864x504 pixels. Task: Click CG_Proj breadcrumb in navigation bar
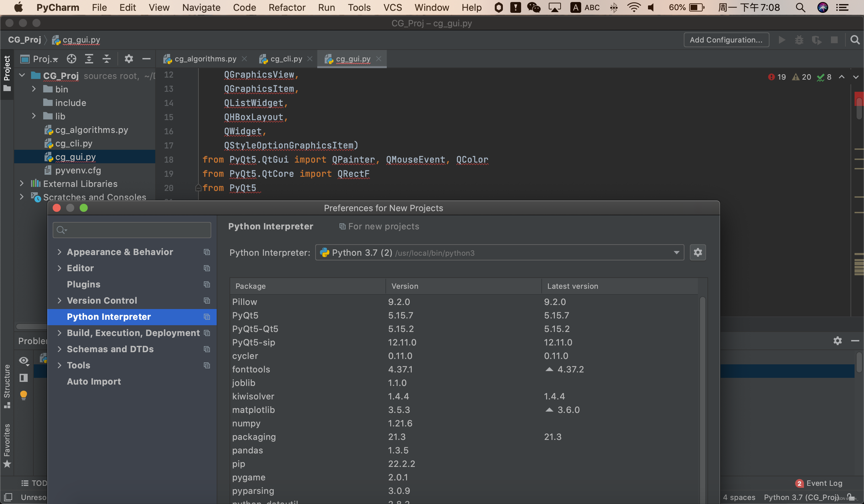click(x=24, y=40)
